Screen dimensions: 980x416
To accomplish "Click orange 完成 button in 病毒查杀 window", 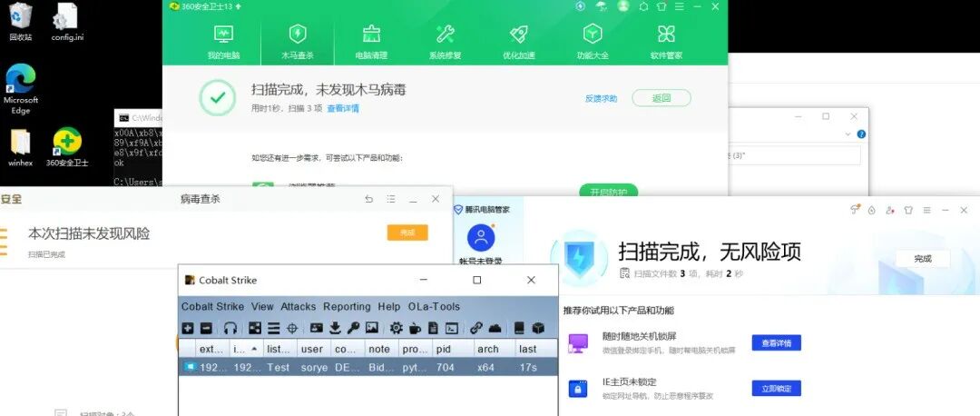I will (x=407, y=233).
